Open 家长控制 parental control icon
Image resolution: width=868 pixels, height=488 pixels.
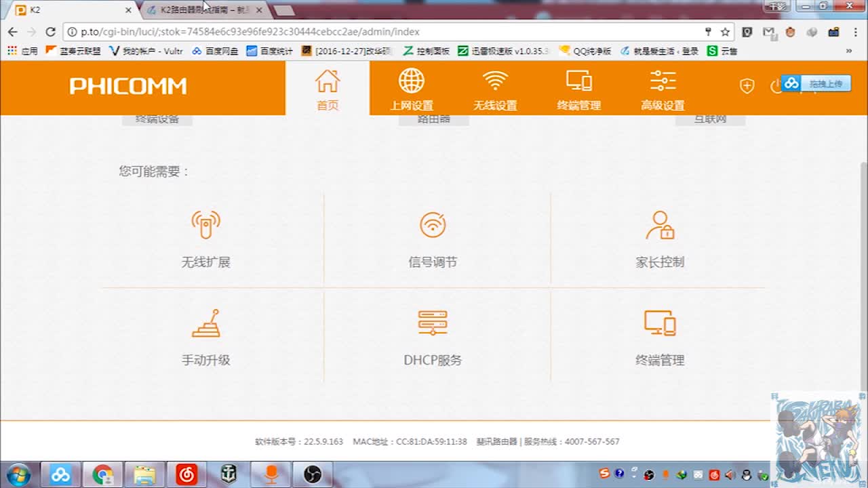click(x=660, y=225)
